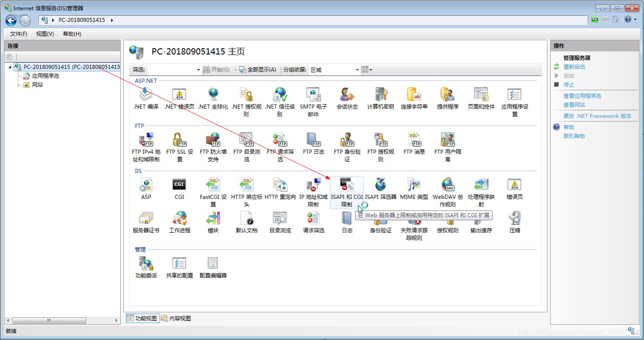Open the FTP 目录浏览 feature
Viewport: 644px width, 340px height.
[247, 147]
